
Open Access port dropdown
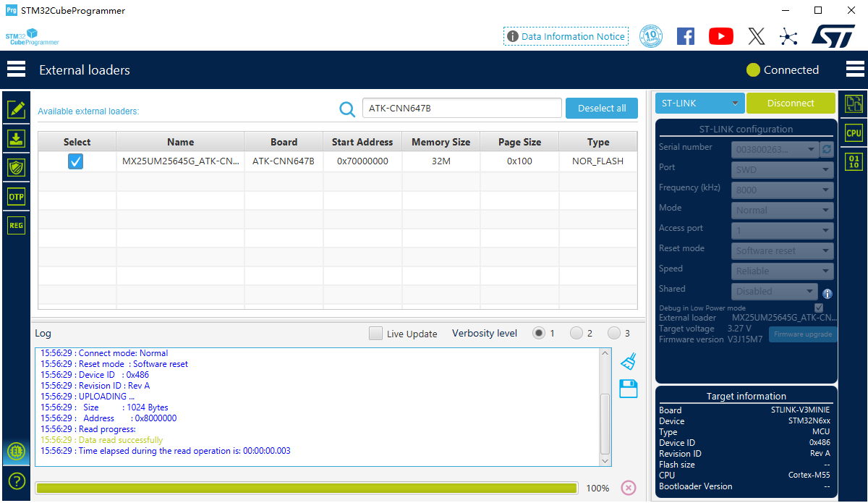coord(782,231)
